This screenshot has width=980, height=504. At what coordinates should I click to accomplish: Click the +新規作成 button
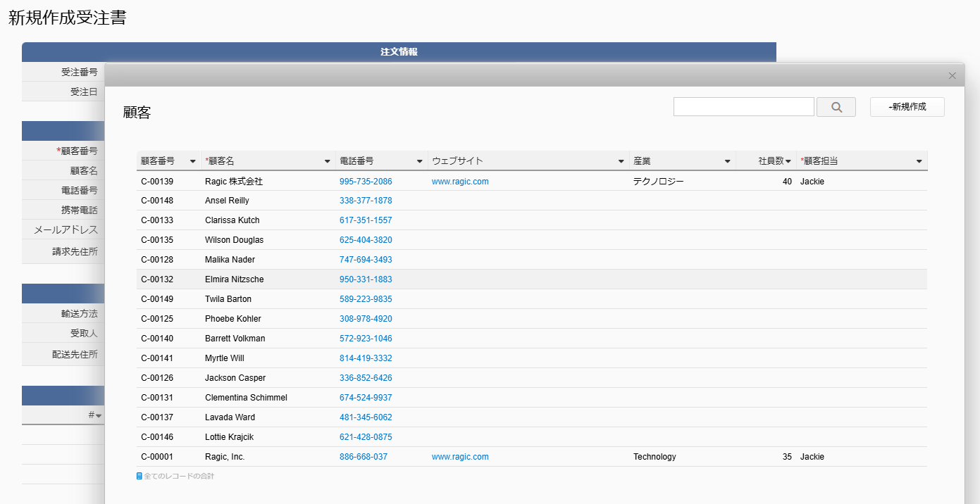[907, 107]
